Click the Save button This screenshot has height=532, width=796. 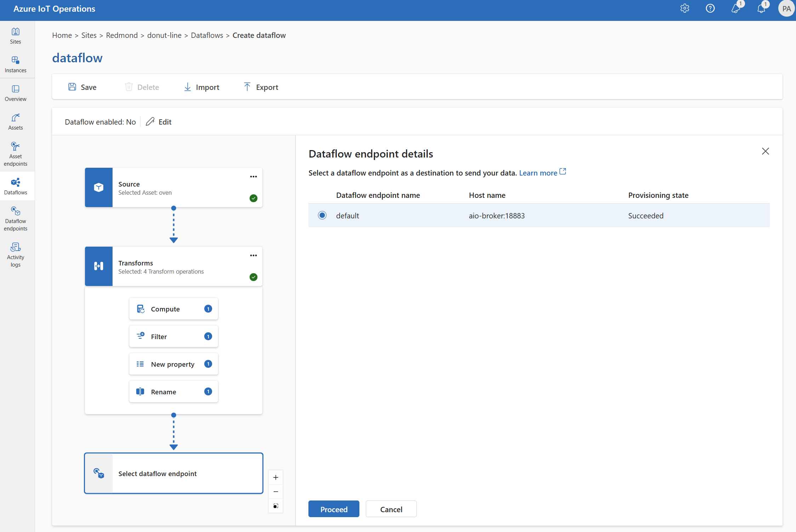pyautogui.click(x=83, y=87)
